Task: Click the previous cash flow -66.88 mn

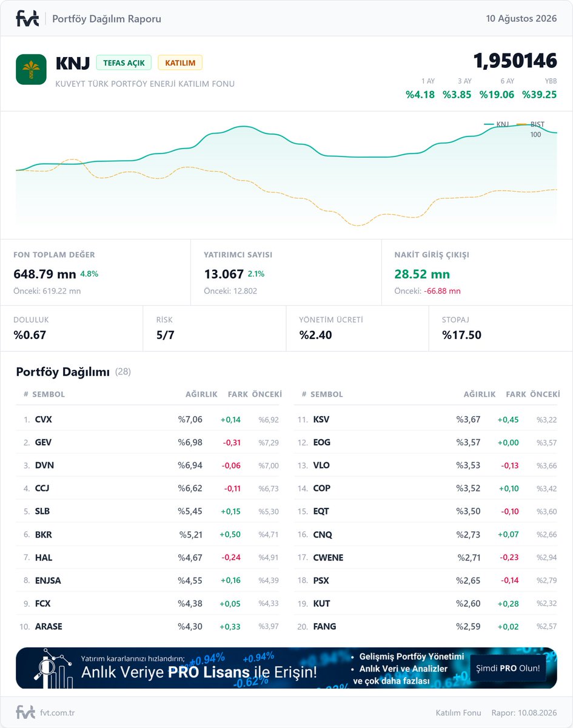Action: point(442,291)
